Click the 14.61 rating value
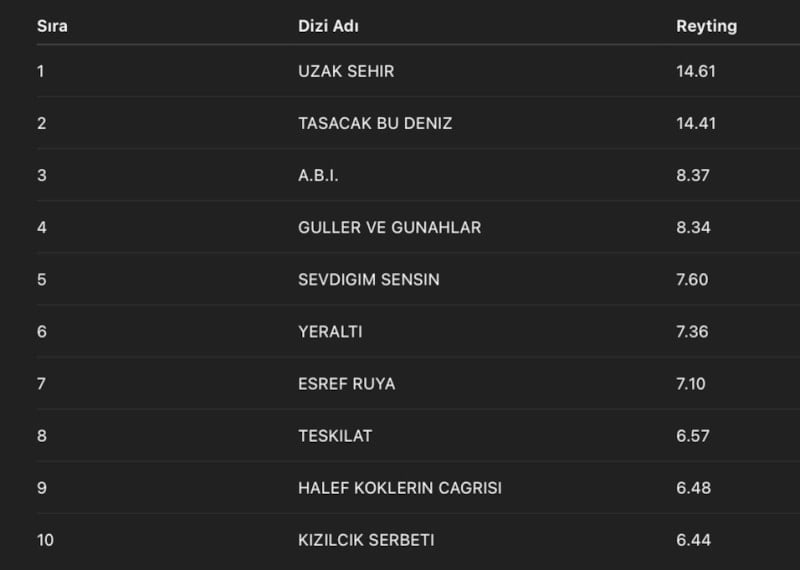The height and width of the screenshot is (570, 800). pyautogui.click(x=696, y=71)
